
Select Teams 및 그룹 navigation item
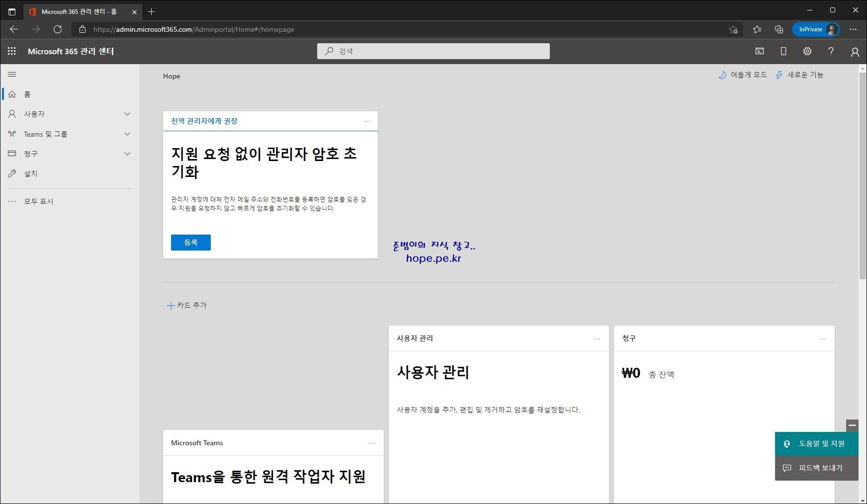(x=70, y=134)
